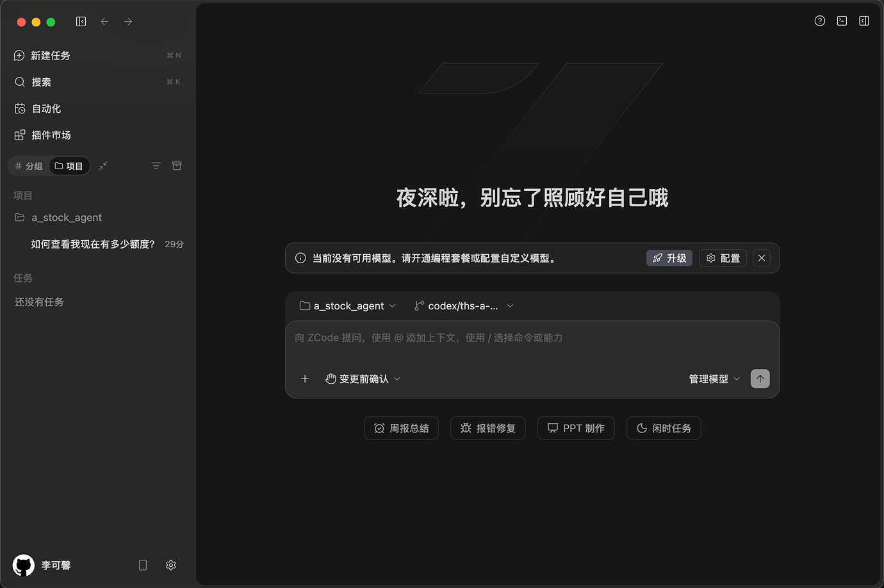The width and height of the screenshot is (884, 588).
Task: Open the 插件市场 section
Action: click(97, 135)
